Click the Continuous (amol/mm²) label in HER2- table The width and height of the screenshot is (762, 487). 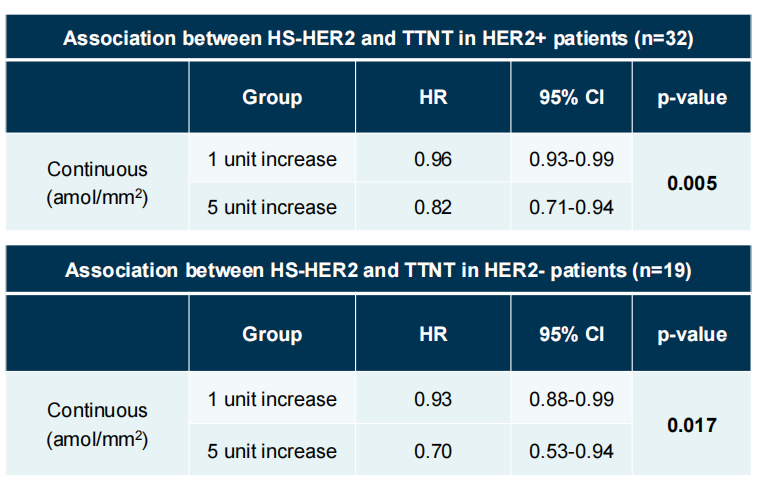click(97, 424)
